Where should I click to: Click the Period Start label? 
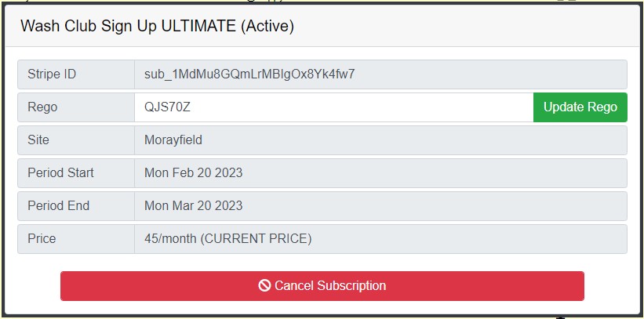[60, 173]
